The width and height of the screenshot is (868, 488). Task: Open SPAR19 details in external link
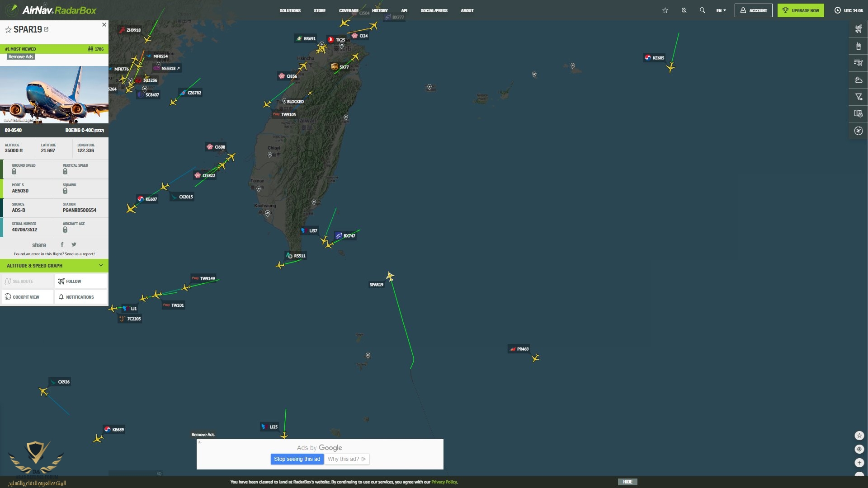pyautogui.click(x=46, y=29)
